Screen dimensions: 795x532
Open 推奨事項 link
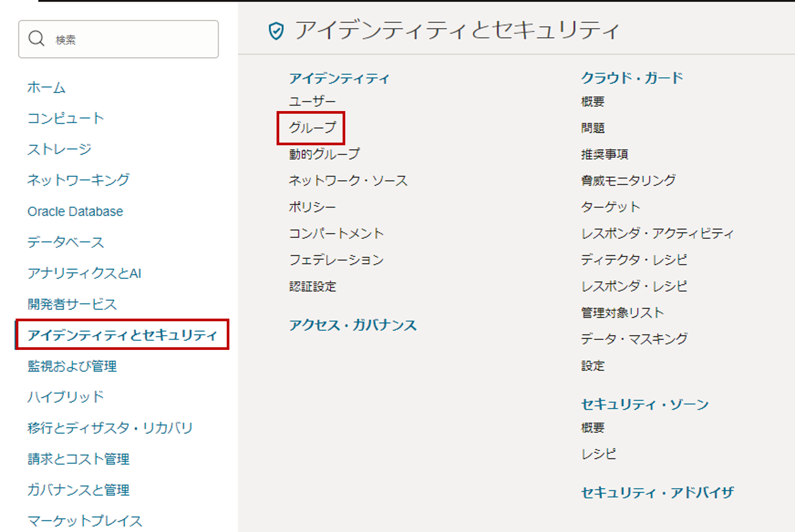tap(605, 154)
